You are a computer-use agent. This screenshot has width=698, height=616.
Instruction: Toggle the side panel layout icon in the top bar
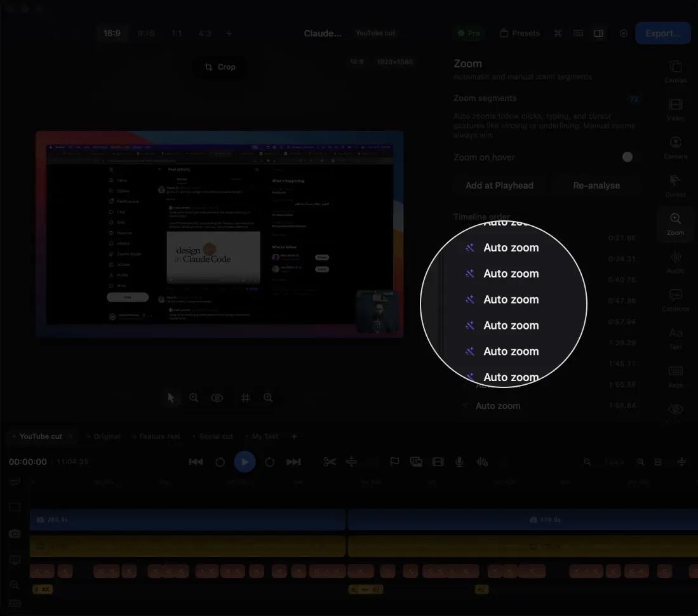pyautogui.click(x=599, y=34)
